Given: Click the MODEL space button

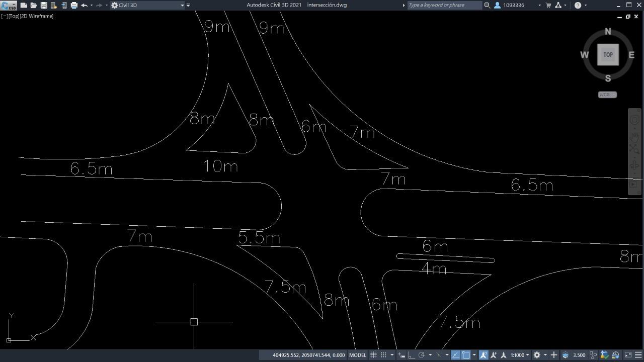Looking at the screenshot, I should click(358, 355).
